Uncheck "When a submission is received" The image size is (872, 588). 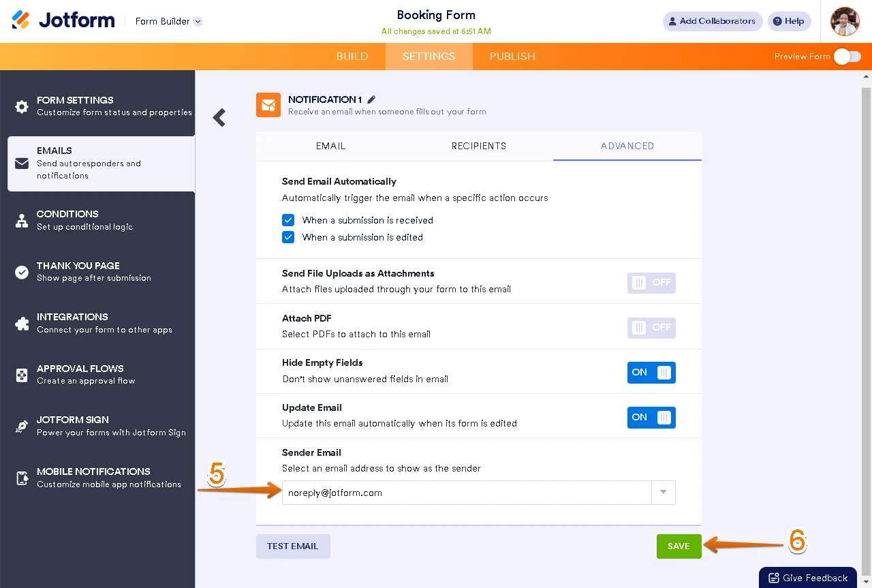pos(288,220)
